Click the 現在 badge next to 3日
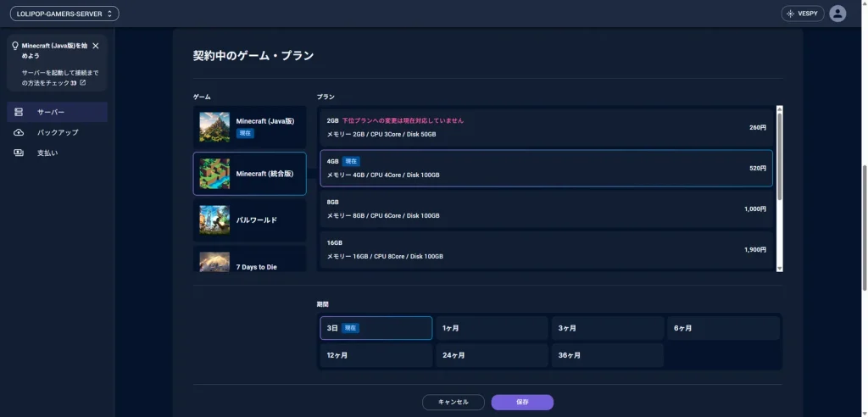Image resolution: width=868 pixels, height=417 pixels. pyautogui.click(x=350, y=328)
